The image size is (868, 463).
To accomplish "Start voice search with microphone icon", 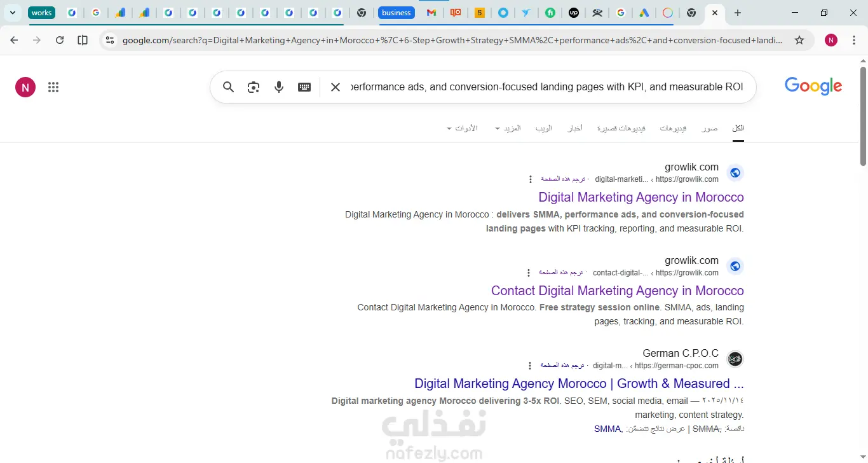I will pos(279,87).
